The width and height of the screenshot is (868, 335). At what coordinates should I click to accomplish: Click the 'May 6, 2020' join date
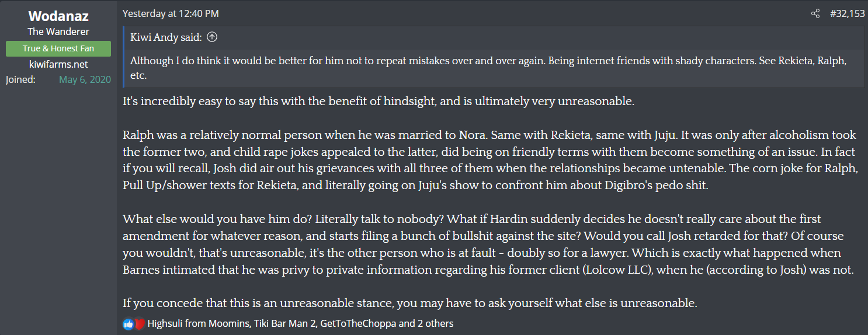click(85, 79)
